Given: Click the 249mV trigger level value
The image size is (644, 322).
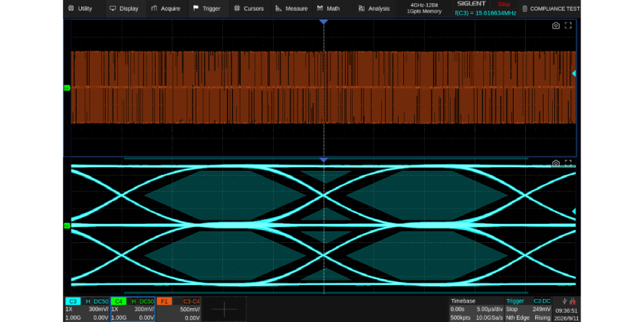Looking at the screenshot, I should (542, 309).
